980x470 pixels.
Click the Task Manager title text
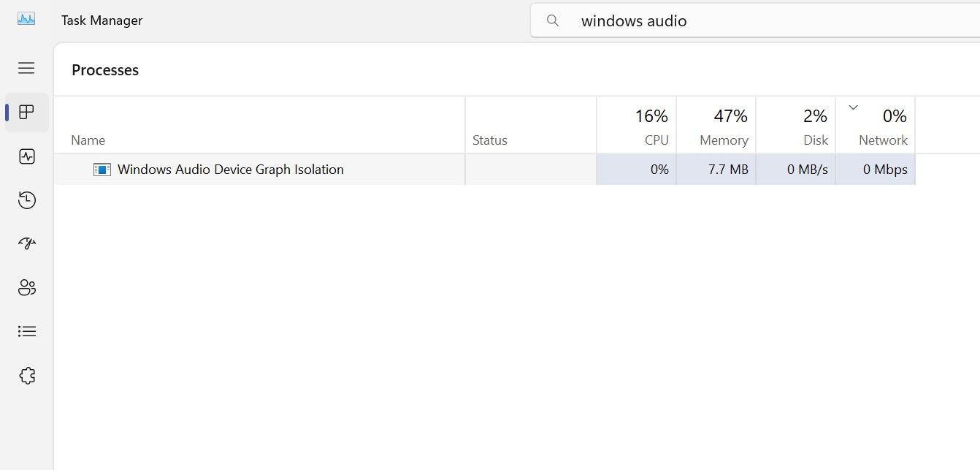(102, 20)
